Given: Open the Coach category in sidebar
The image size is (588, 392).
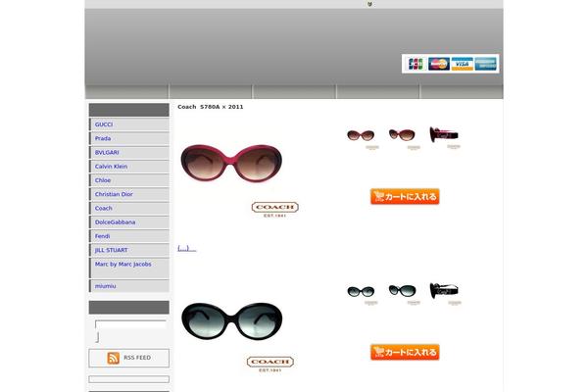Looking at the screenshot, I should coord(104,208).
